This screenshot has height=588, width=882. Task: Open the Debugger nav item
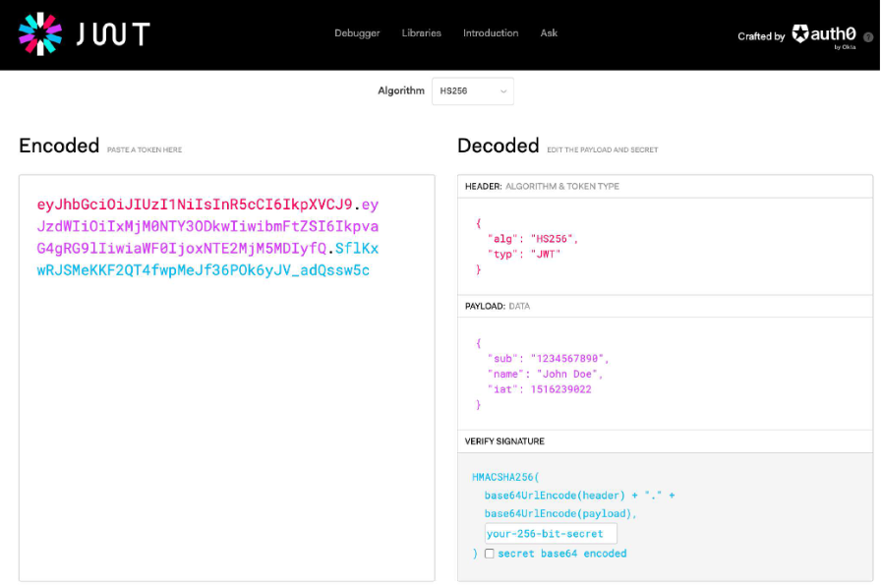(x=357, y=33)
